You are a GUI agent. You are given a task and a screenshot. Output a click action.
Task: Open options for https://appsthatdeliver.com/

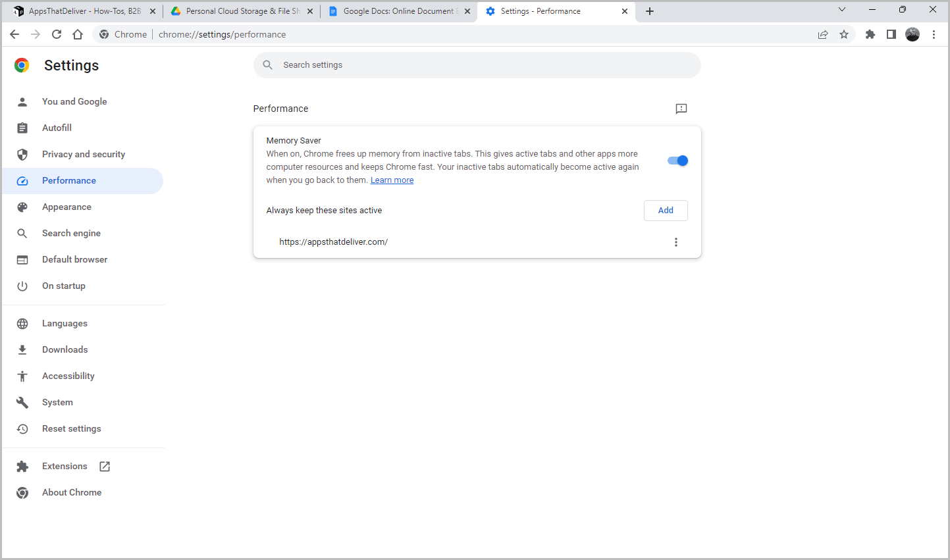pyautogui.click(x=675, y=242)
